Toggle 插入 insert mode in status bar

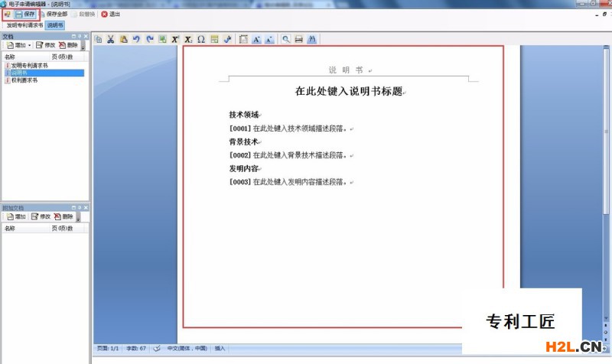pyautogui.click(x=220, y=348)
